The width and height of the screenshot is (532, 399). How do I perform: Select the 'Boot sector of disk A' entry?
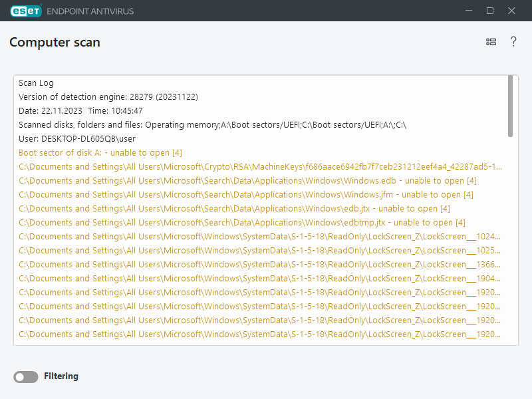(x=100, y=153)
